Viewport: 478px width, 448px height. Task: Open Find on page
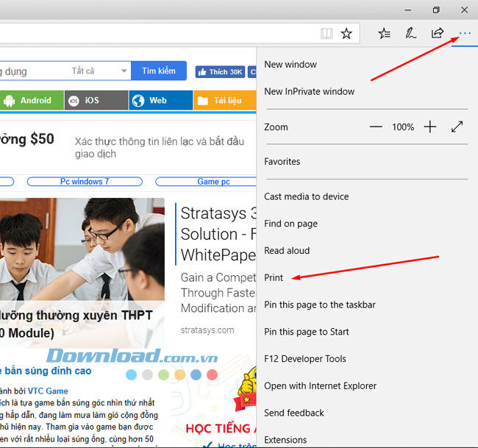point(290,224)
